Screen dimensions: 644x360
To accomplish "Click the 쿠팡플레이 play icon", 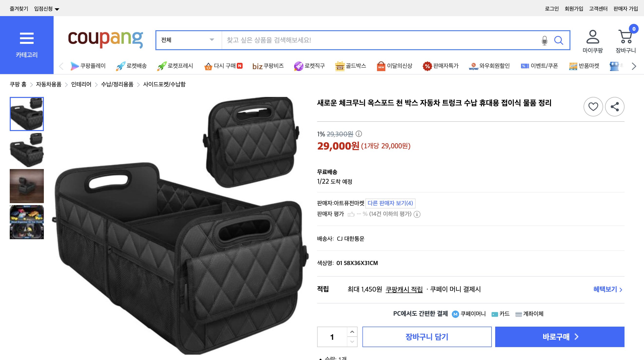I will click(75, 66).
